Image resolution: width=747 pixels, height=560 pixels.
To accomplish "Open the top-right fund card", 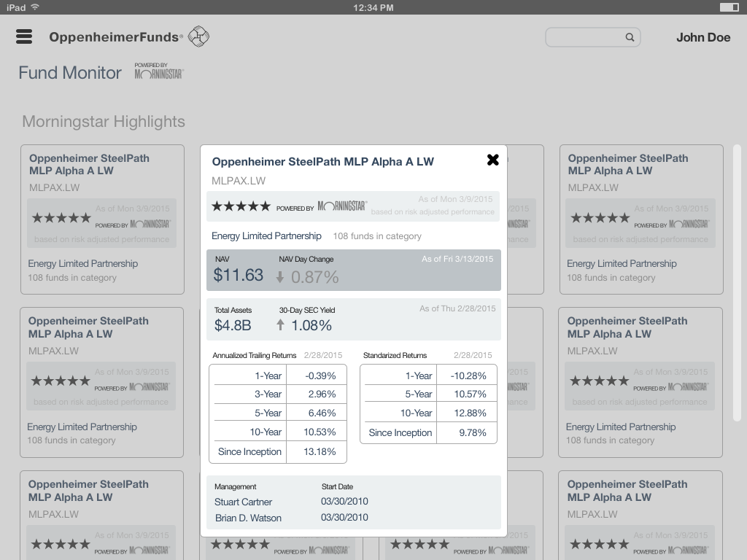I will 641,219.
